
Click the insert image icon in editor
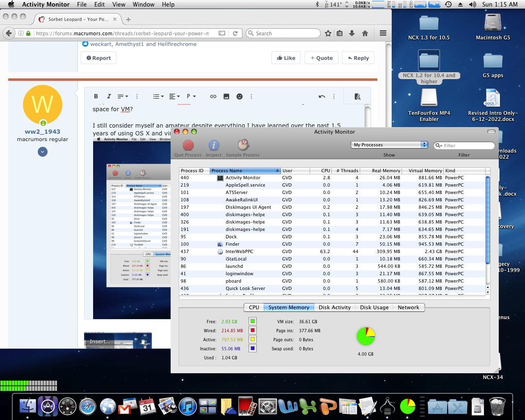(x=226, y=96)
